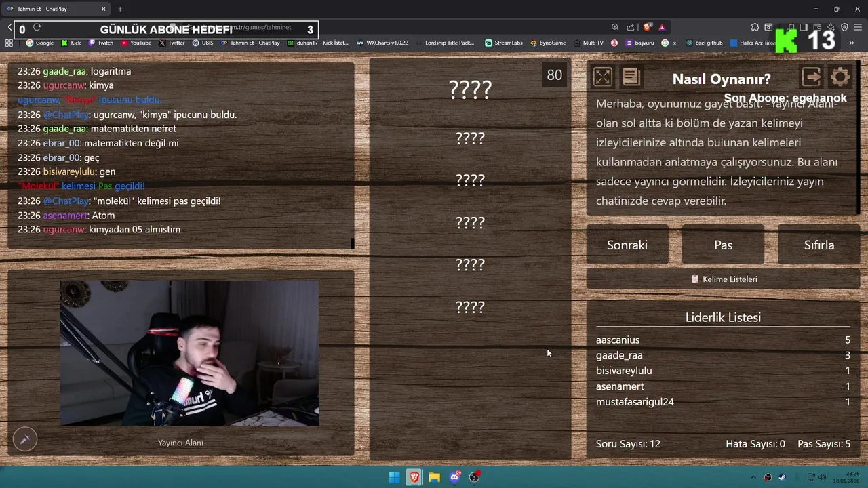Viewport: 868px width, 488px height.
Task: Click the Sonraki button
Action: 627,245
